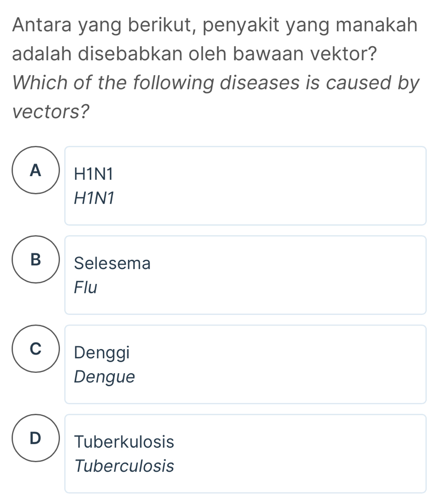
Task: Select answer option D for Tuberkulosis
Action: click(245, 453)
